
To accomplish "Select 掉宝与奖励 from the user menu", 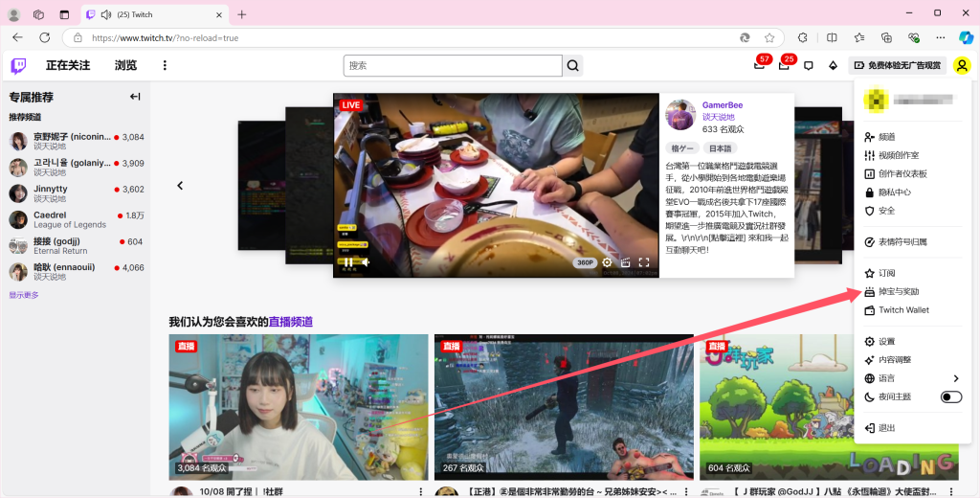I will (898, 291).
